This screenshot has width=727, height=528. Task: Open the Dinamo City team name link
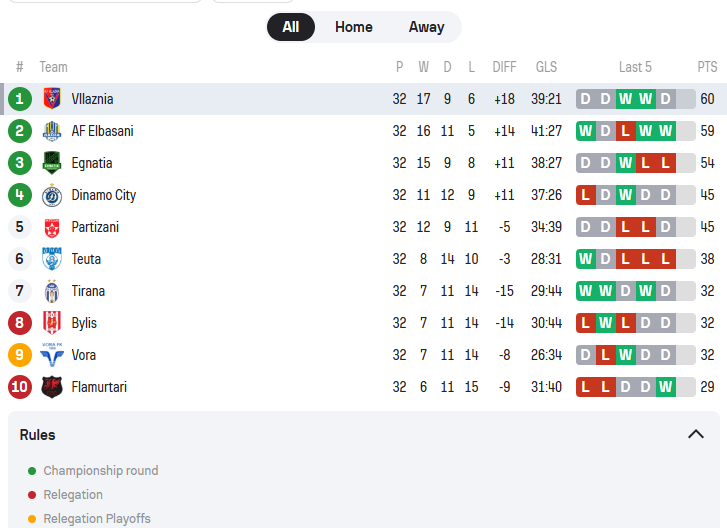pyautogui.click(x=104, y=195)
